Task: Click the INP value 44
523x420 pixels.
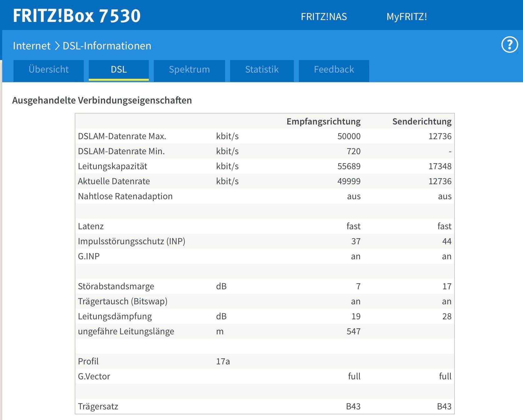Action: (447, 241)
